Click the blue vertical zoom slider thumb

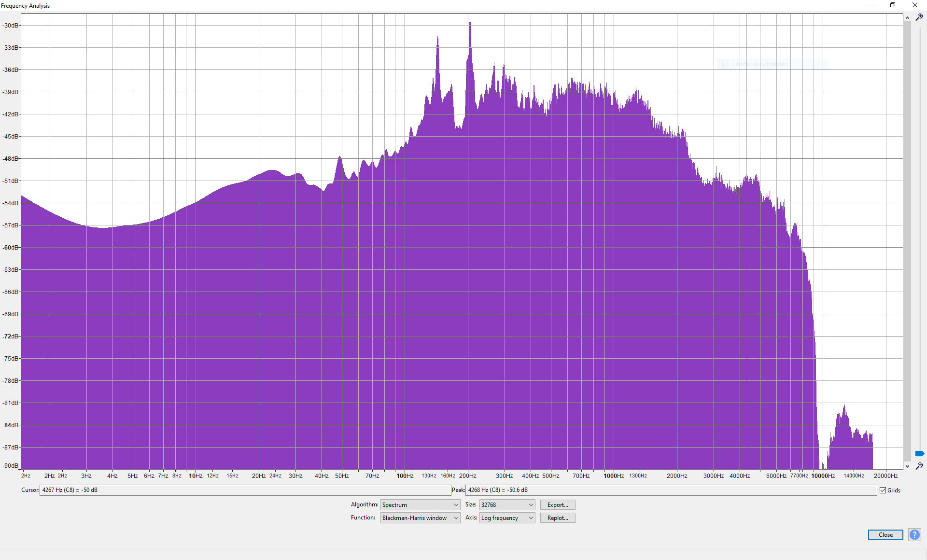pos(919,453)
